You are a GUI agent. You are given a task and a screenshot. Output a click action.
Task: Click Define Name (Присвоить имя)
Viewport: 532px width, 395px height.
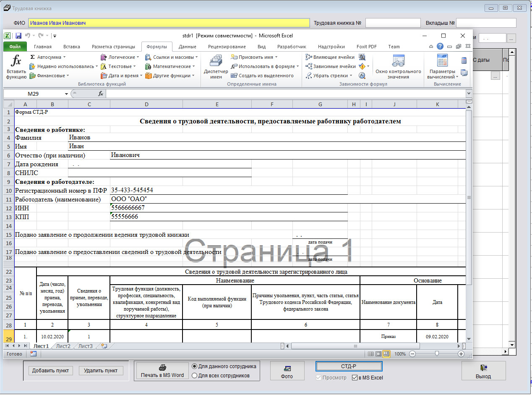pos(254,57)
